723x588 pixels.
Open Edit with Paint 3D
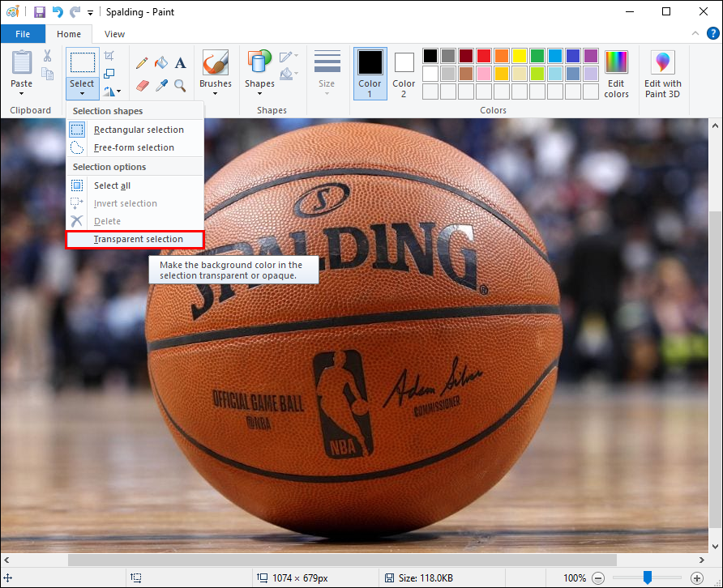point(662,73)
